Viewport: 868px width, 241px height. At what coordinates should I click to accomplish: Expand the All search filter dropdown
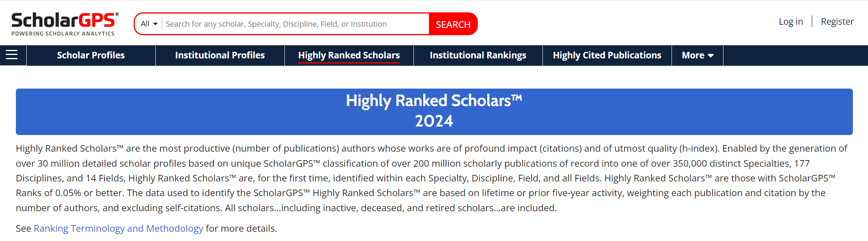pos(149,24)
